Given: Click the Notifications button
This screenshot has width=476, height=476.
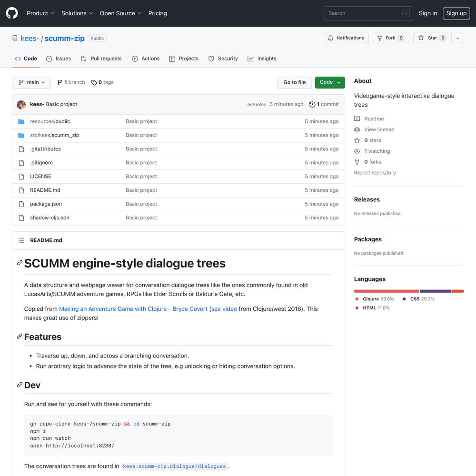Looking at the screenshot, I should click(346, 38).
